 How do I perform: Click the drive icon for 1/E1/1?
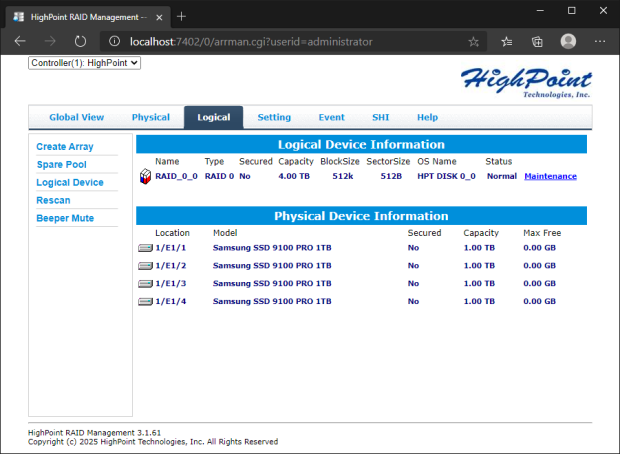pyautogui.click(x=145, y=247)
